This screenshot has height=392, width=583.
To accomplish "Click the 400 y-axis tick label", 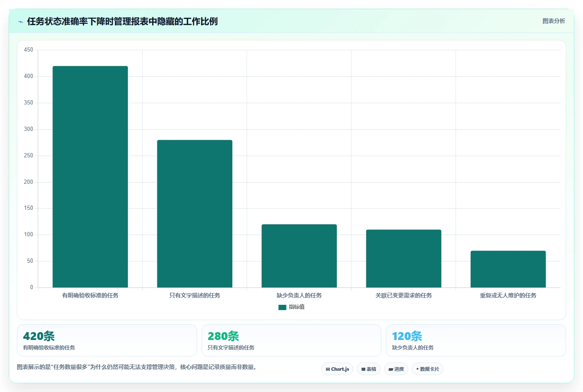I will click(29, 76).
